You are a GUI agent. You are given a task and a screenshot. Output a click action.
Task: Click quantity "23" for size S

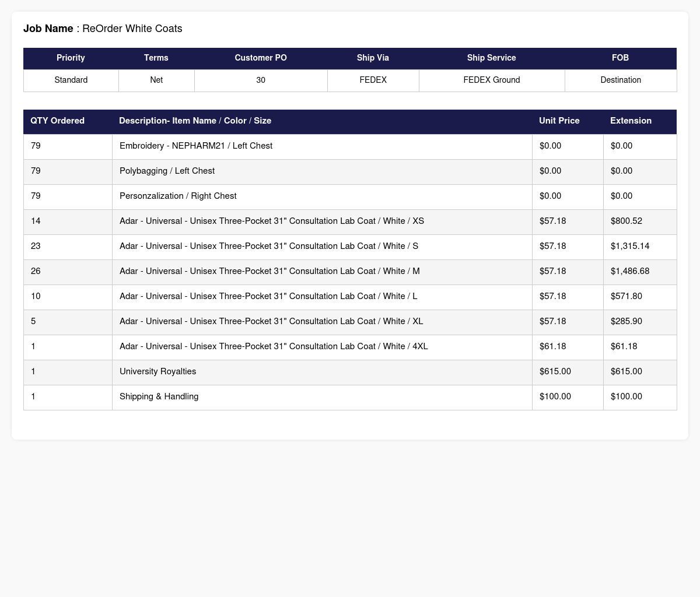pos(36,246)
